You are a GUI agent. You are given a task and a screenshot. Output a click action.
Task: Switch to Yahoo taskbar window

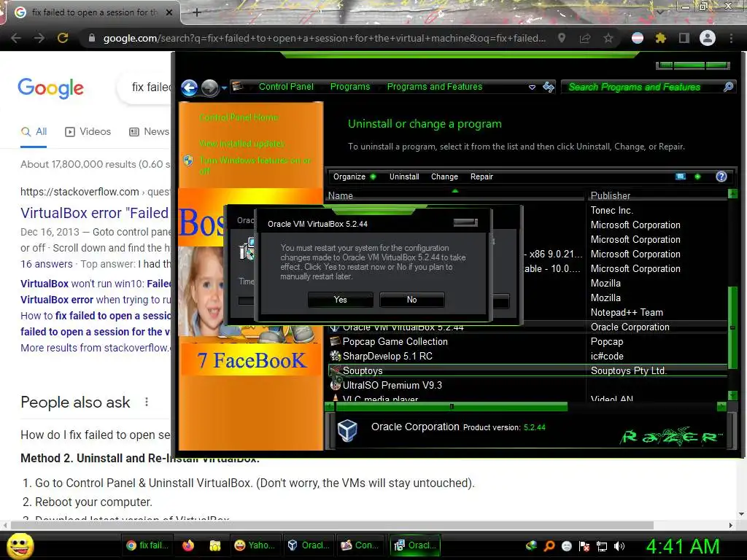tap(255, 545)
